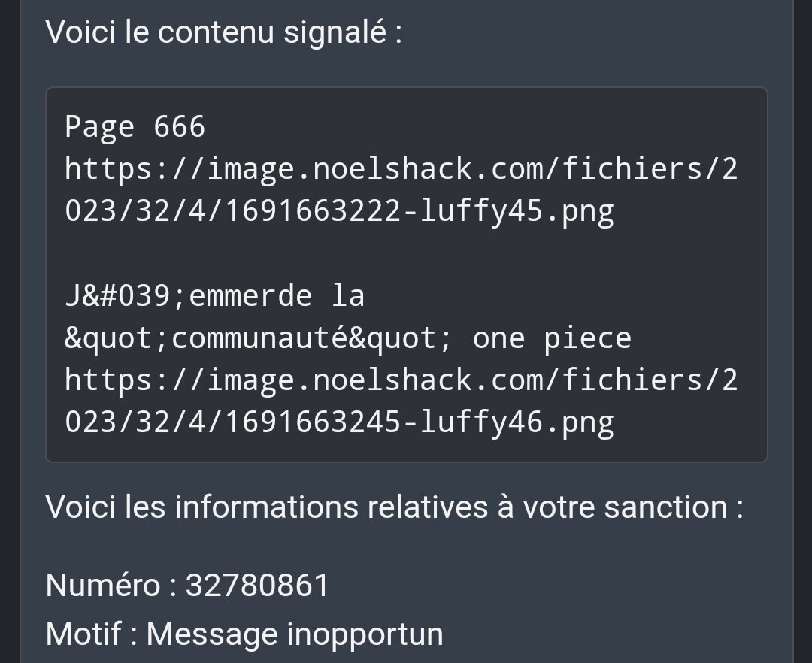Screen dimensions: 812x663
Task: Click the 'communauté one piece' text line
Action: [x=348, y=338]
